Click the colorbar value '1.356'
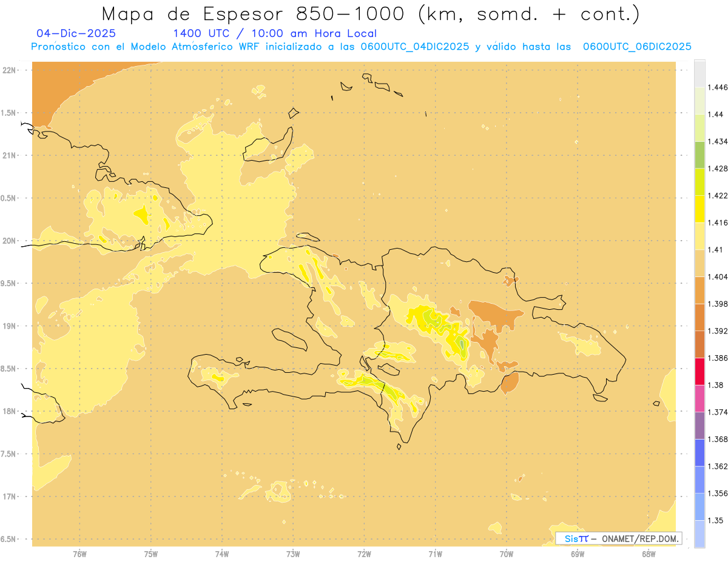 point(718,493)
